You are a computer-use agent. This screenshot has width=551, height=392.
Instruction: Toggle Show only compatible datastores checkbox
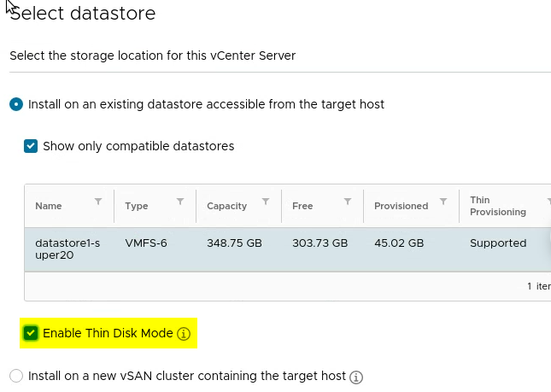click(x=31, y=146)
